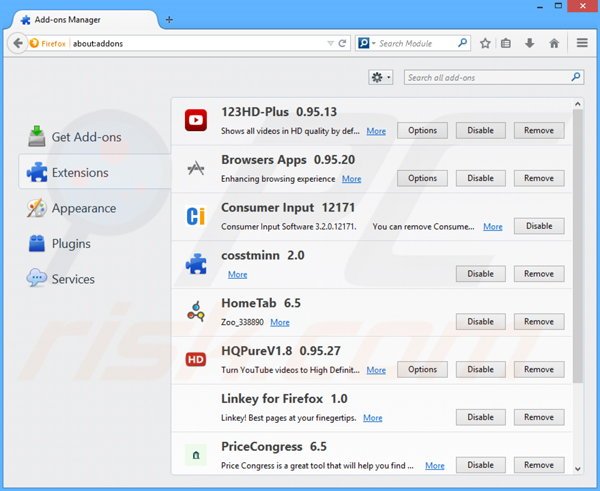Open Options for 123HD-Plus
This screenshot has height=491, width=600.
pos(422,130)
